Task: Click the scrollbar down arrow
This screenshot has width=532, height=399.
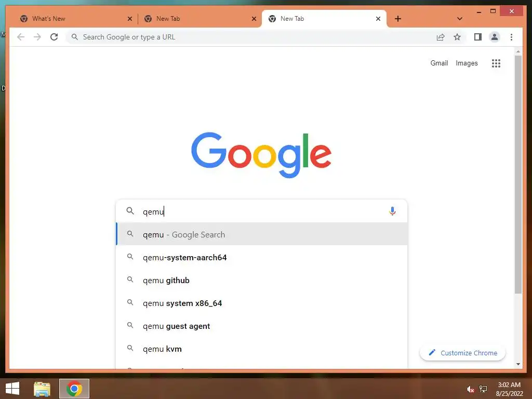Action: [518, 364]
